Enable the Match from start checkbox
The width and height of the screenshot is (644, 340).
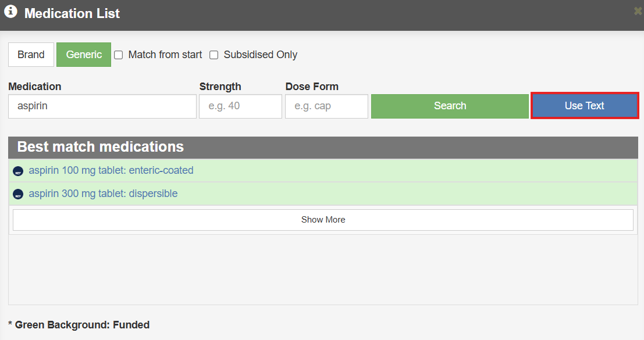[119, 55]
